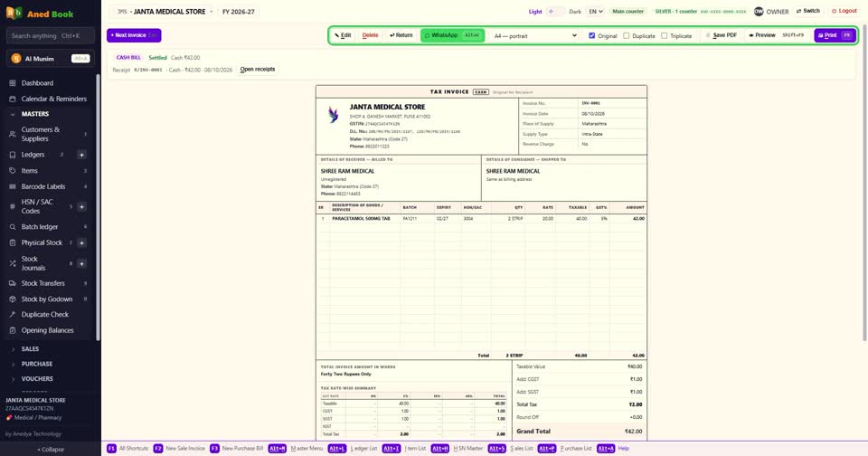
Task: Click F3 New Purchase Bill shortcut
Action: click(236, 448)
